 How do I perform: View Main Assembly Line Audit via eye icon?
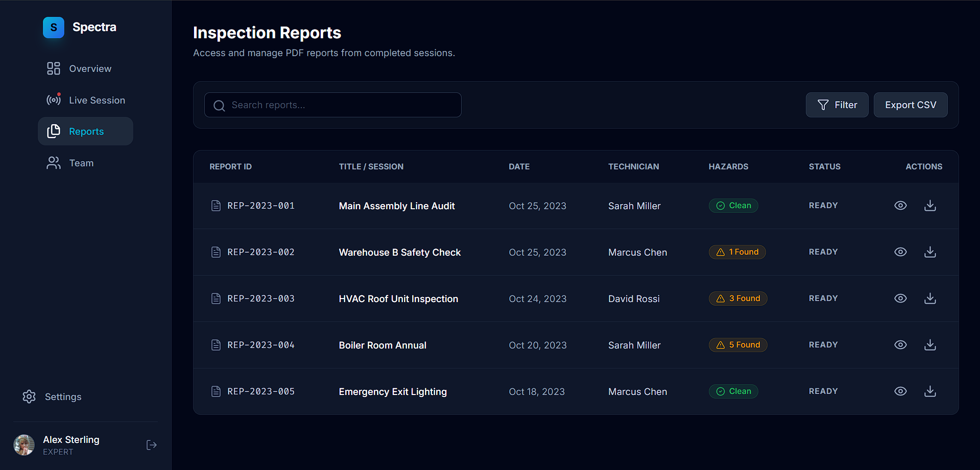900,206
